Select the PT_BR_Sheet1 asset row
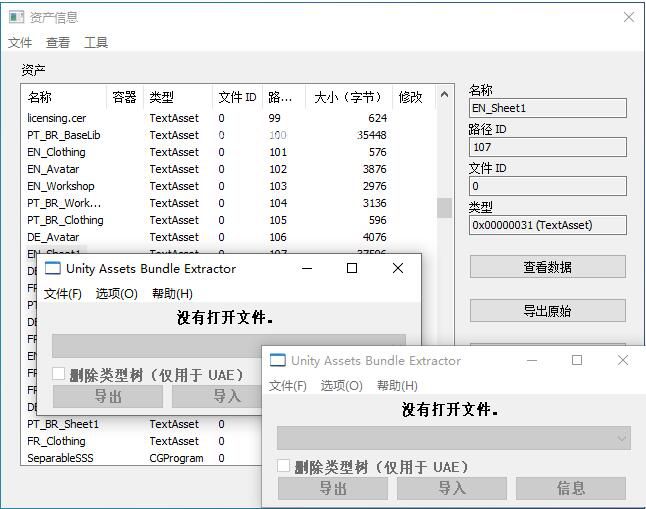 (142, 424)
